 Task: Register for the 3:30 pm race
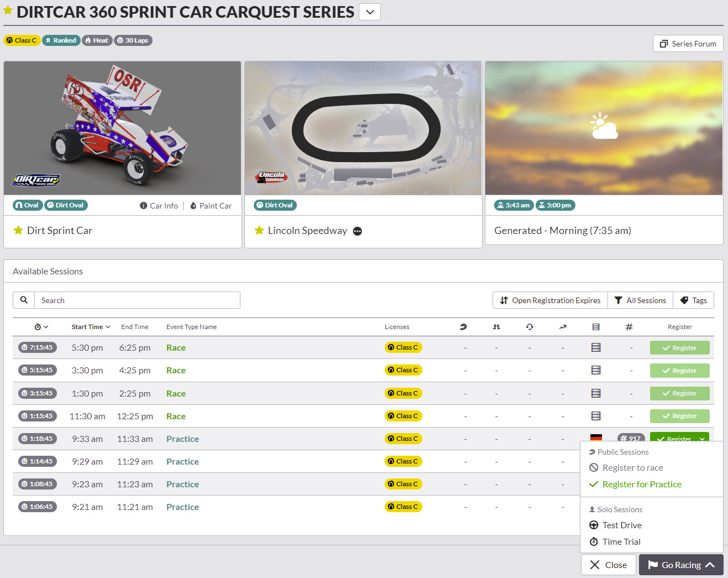[x=679, y=371]
